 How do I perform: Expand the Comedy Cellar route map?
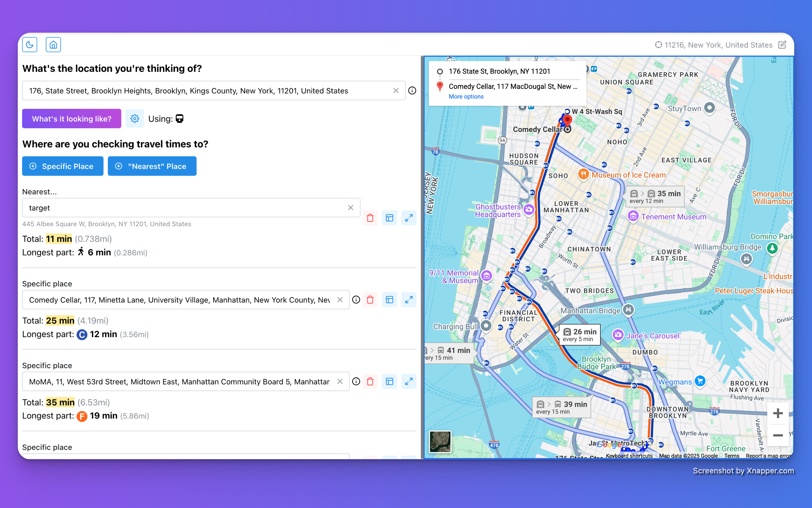tap(409, 300)
